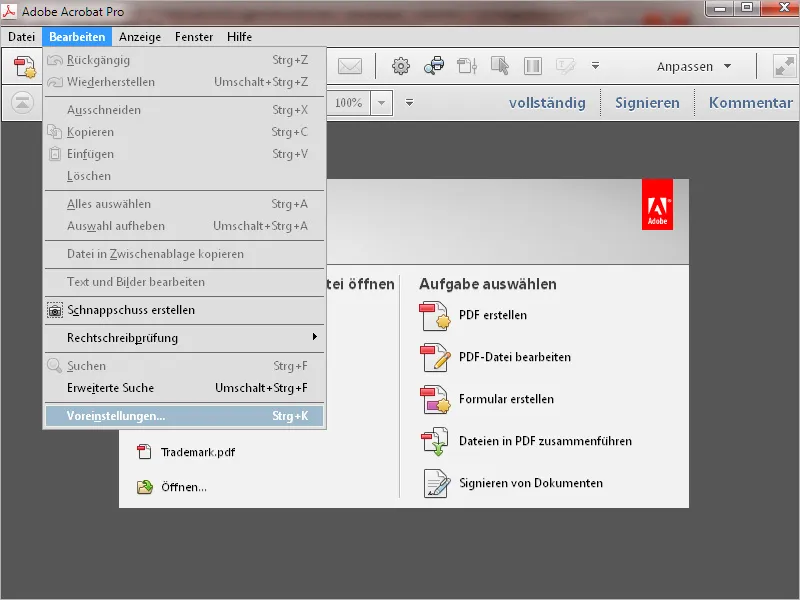
Task: Click the Signieren von Dokumenten icon
Action: click(x=436, y=483)
